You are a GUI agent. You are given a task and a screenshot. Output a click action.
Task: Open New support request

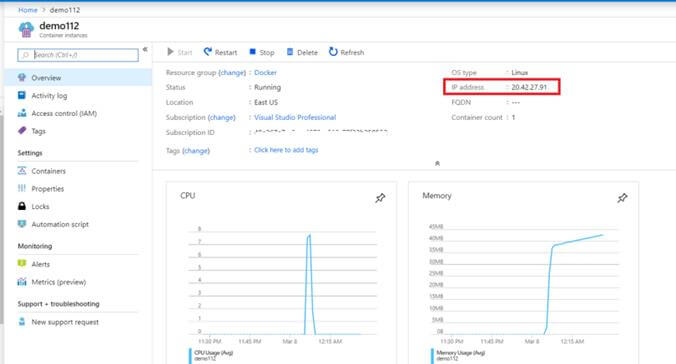65,322
